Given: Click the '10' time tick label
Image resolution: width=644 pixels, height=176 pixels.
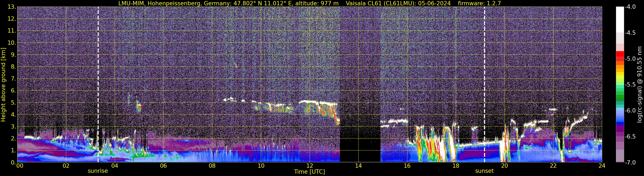Looking at the screenshot, I should pyautogui.click(x=261, y=166).
